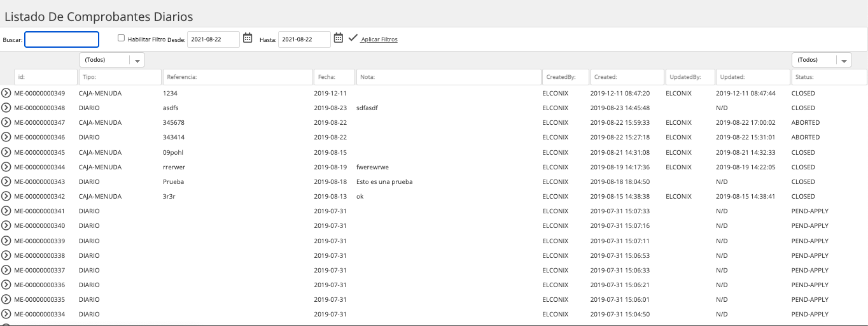Open the arrow icon for record ME-00000000347
Viewport: 868px width, 326px height.
[6, 122]
